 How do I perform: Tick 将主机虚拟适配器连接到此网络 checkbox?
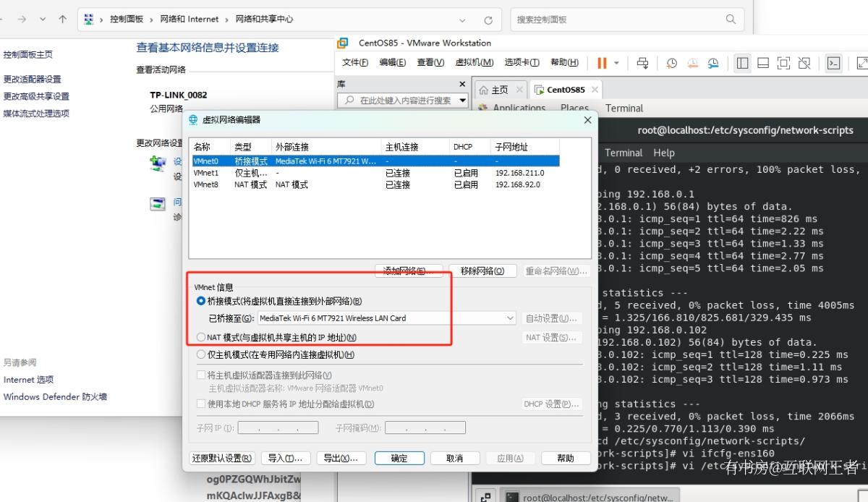click(x=201, y=375)
